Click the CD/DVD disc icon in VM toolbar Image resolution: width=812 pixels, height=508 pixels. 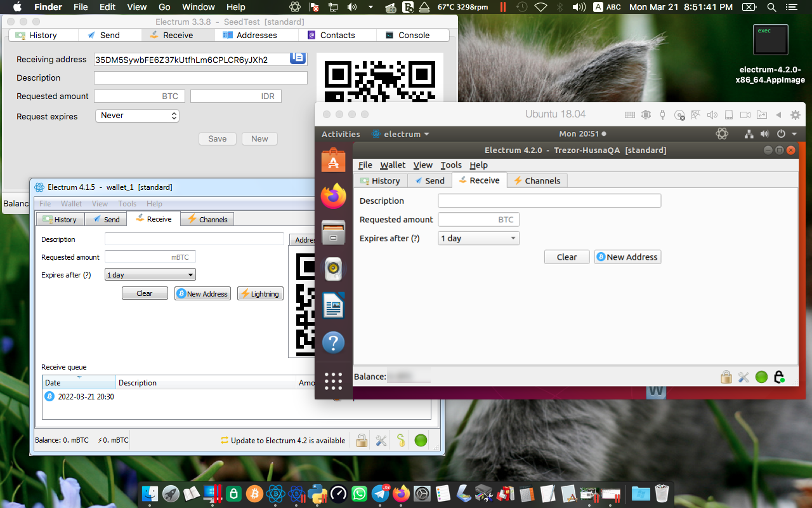pos(679,115)
